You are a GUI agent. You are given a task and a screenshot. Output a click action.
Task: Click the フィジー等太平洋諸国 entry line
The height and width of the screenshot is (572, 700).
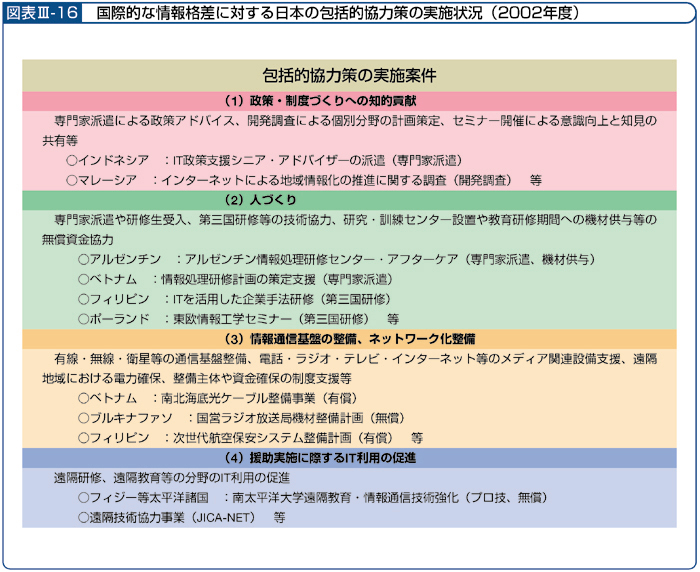(x=313, y=498)
